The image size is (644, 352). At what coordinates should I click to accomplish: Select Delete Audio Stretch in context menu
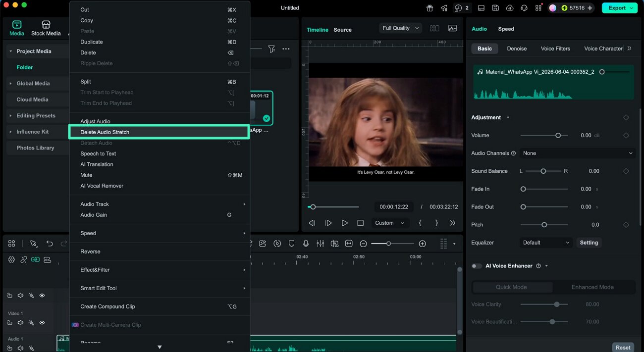point(159,132)
